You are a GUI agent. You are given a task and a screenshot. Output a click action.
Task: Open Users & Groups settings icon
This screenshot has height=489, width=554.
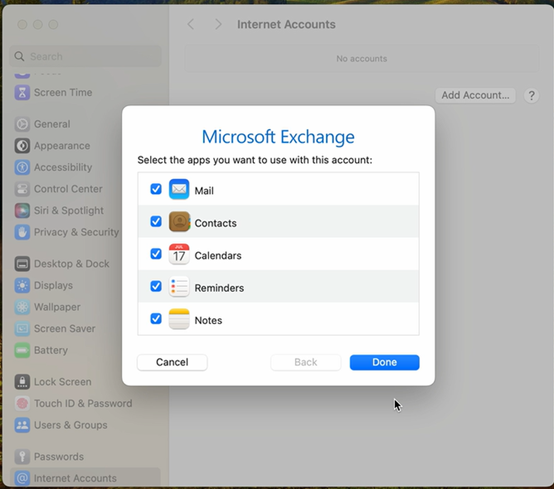tap(22, 425)
